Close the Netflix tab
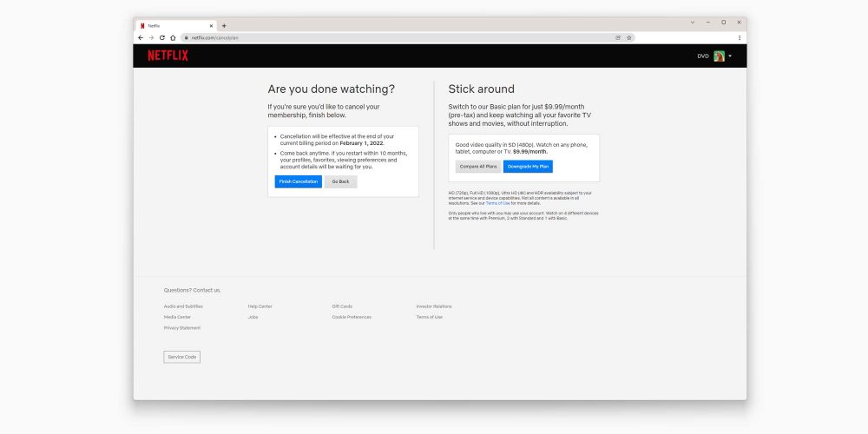Viewport: 868px width, 434px height. [x=211, y=25]
